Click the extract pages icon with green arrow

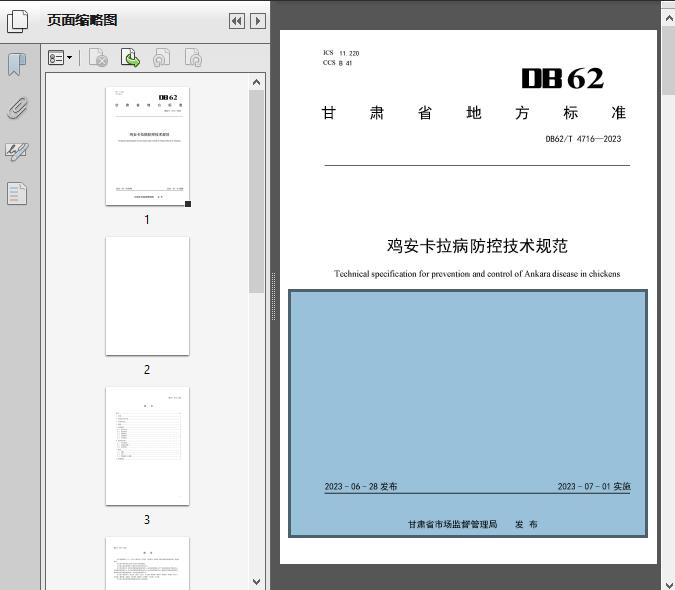coord(130,58)
